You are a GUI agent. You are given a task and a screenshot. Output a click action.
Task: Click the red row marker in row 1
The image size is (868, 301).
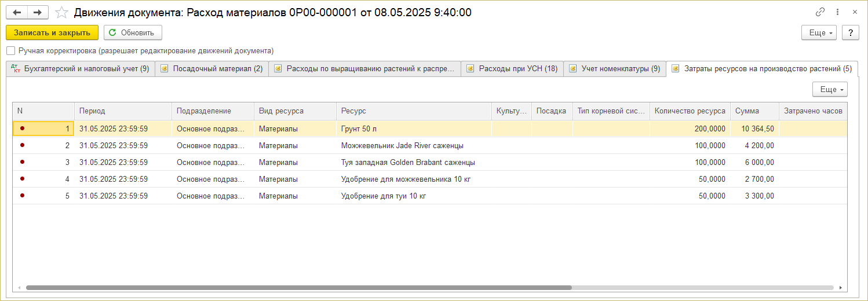coord(23,129)
